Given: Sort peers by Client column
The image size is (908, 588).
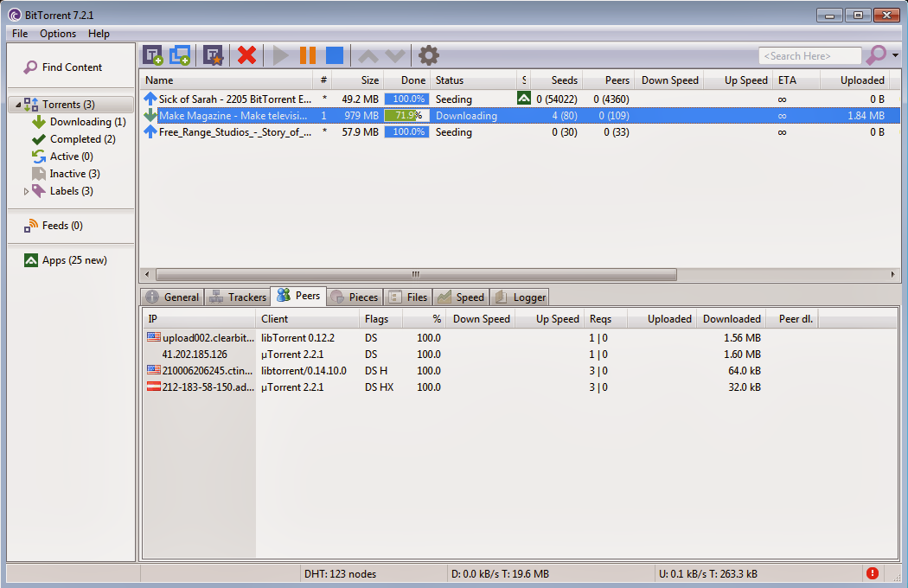Looking at the screenshot, I should 307,319.
